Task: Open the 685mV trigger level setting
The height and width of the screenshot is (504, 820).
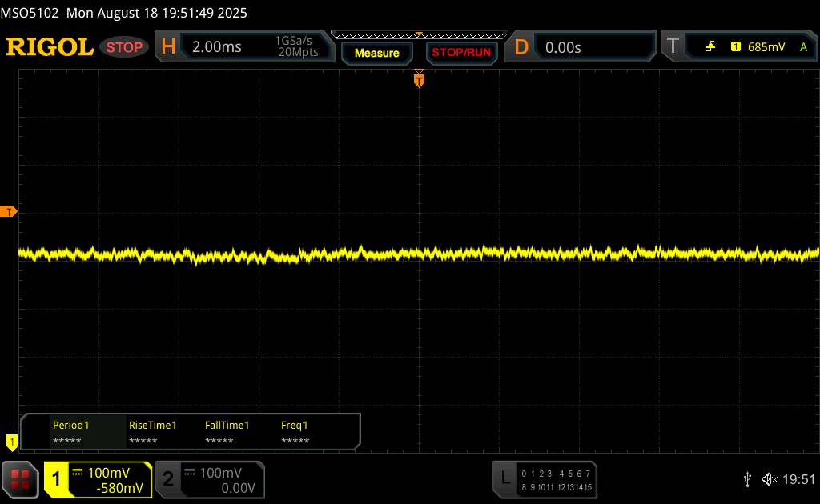Action: click(x=766, y=47)
